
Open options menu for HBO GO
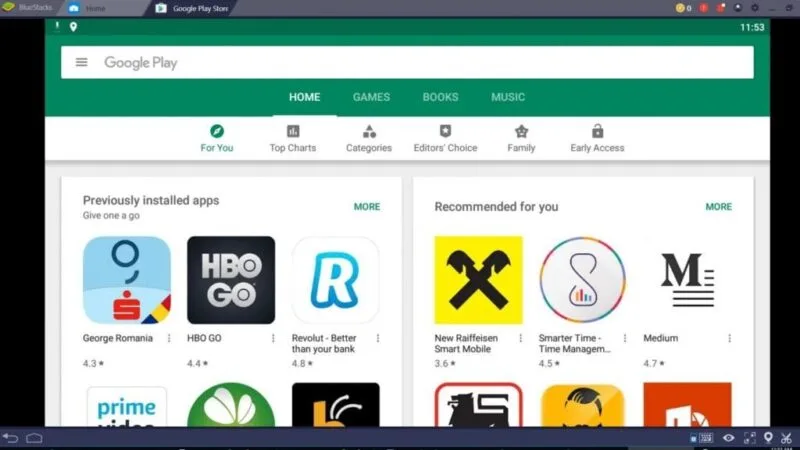pyautogui.click(x=273, y=338)
